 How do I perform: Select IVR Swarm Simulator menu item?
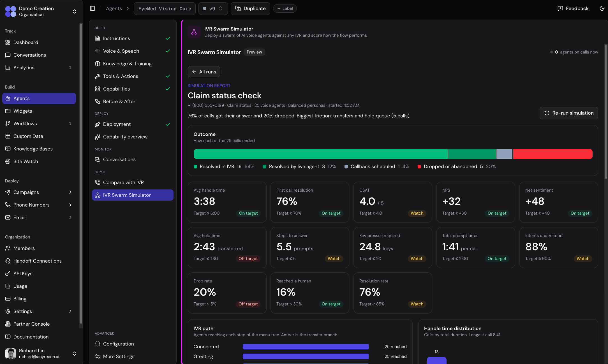[133, 195]
